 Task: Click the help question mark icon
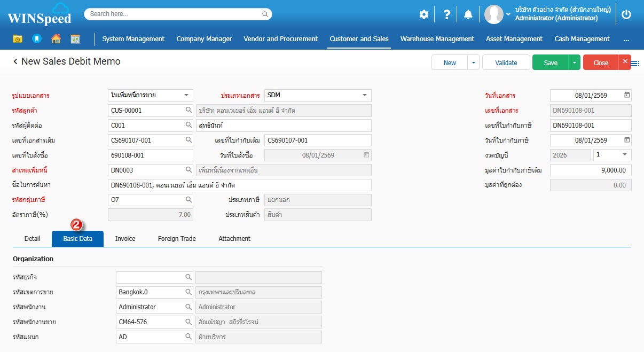tap(447, 14)
